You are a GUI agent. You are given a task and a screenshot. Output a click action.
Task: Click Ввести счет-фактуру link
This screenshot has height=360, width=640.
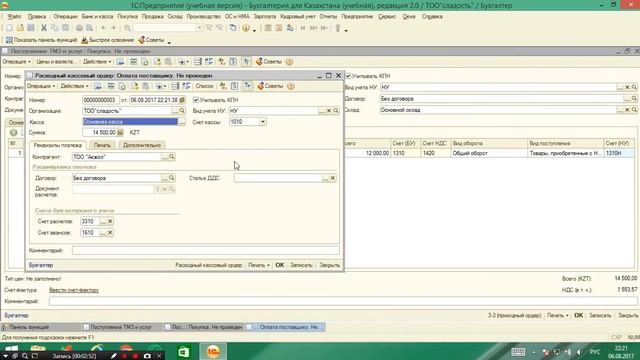74,290
